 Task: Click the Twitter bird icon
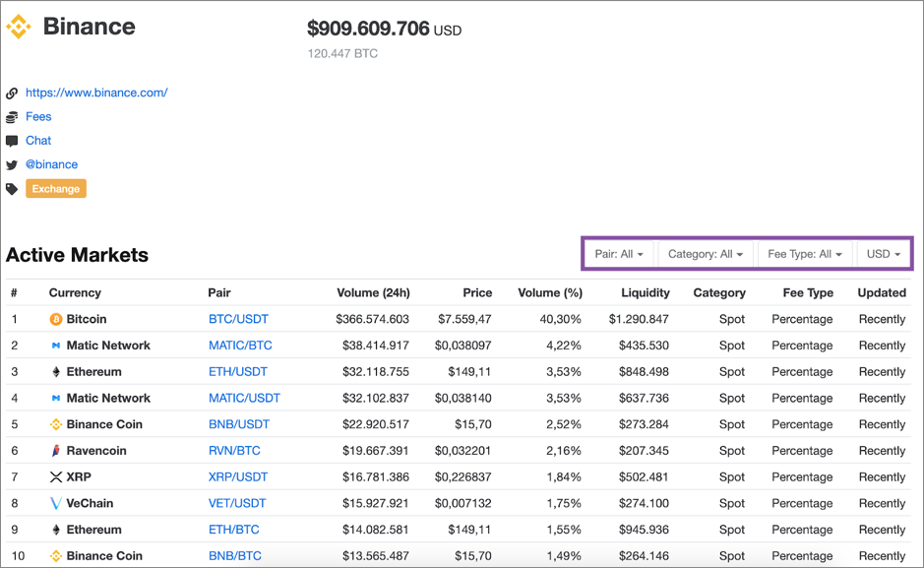pyautogui.click(x=12, y=165)
